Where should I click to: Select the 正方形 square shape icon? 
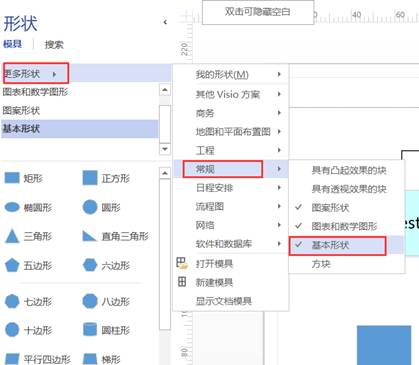pos(90,178)
